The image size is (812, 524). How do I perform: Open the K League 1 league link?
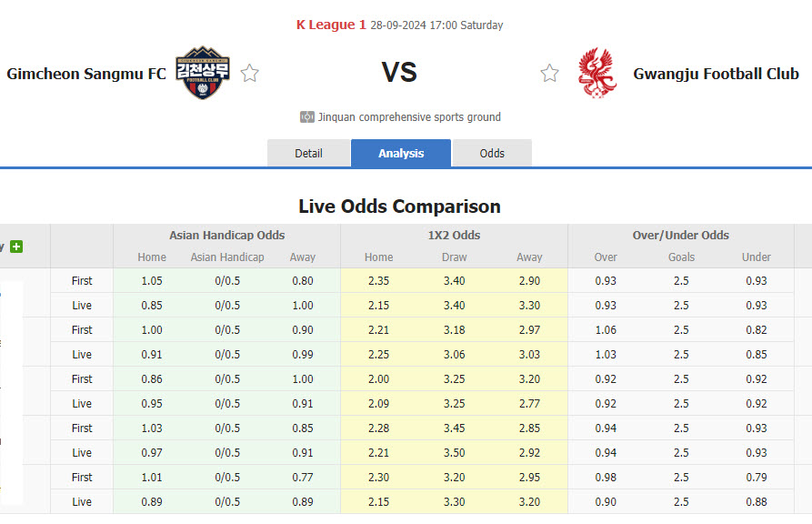330,25
